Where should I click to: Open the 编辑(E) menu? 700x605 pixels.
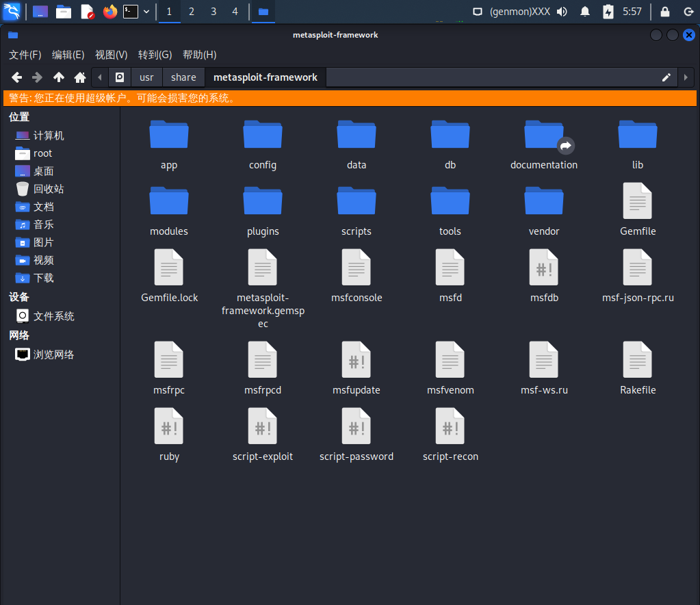68,55
